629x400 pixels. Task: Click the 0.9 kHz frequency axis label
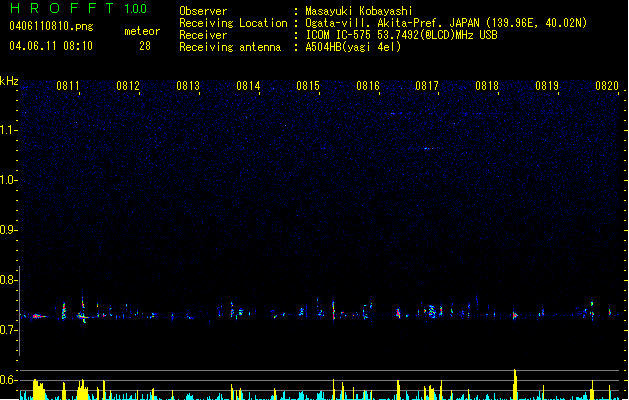tap(8, 230)
